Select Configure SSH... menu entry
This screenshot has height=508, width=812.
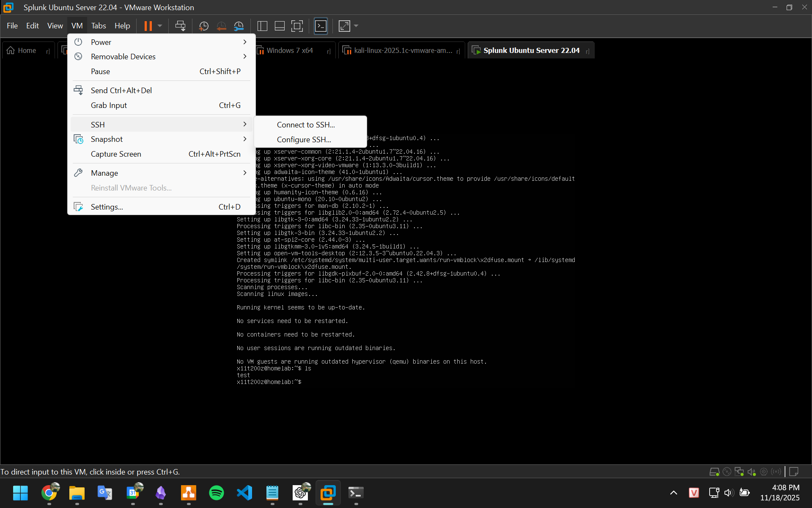click(x=304, y=139)
